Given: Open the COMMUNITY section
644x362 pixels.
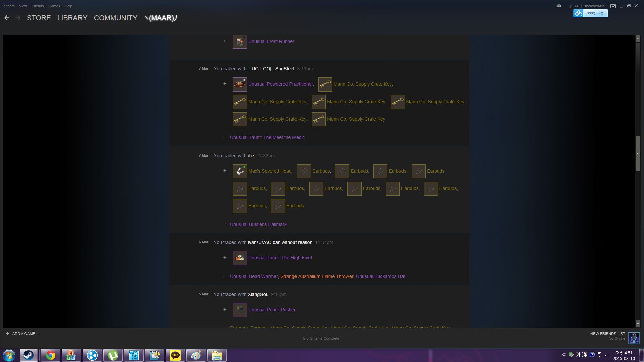Looking at the screenshot, I should pyautogui.click(x=115, y=18).
